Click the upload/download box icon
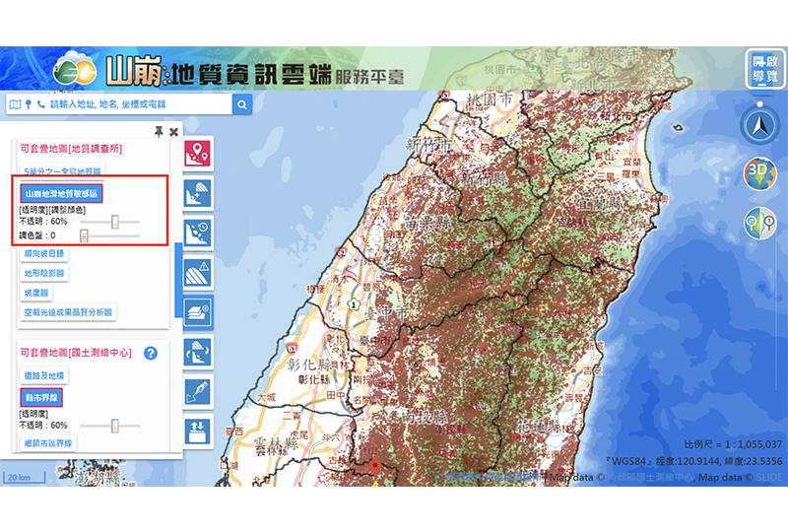788x532 pixels. point(199,431)
